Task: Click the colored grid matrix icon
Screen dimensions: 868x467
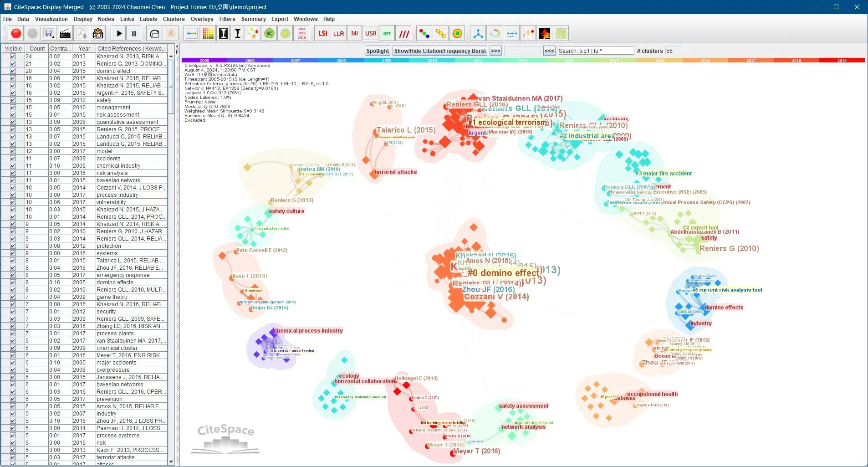Action: coord(208,33)
